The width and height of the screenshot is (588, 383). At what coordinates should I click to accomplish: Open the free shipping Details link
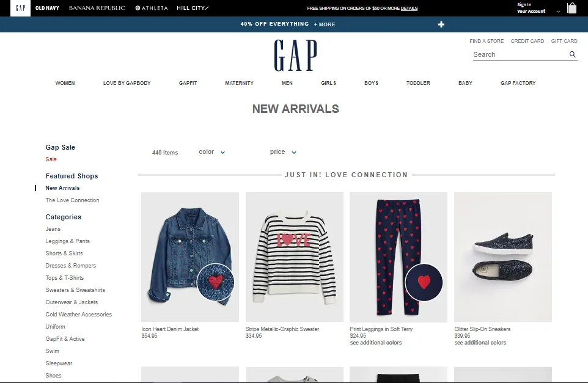tap(409, 8)
